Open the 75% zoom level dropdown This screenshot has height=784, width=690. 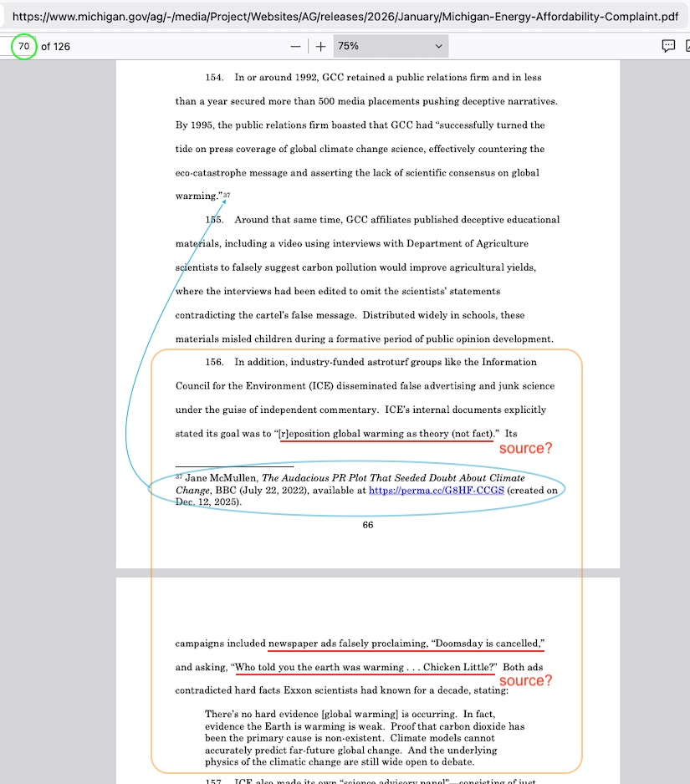pyautogui.click(x=391, y=47)
